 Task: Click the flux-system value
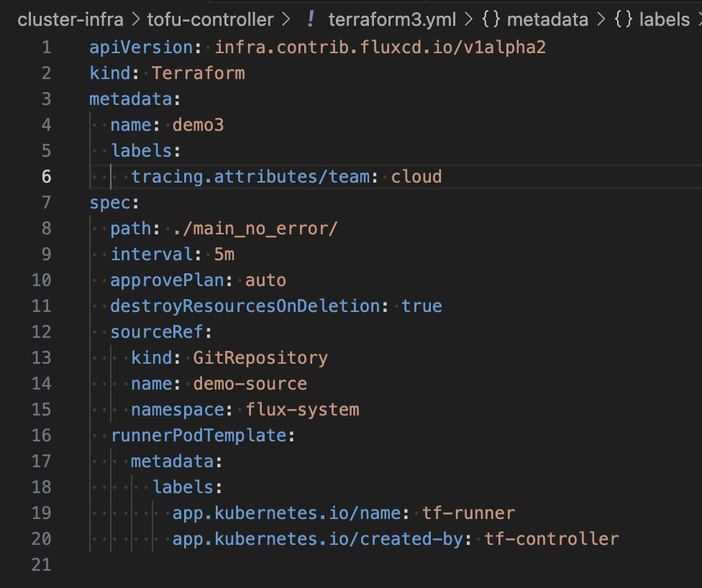tap(302, 410)
